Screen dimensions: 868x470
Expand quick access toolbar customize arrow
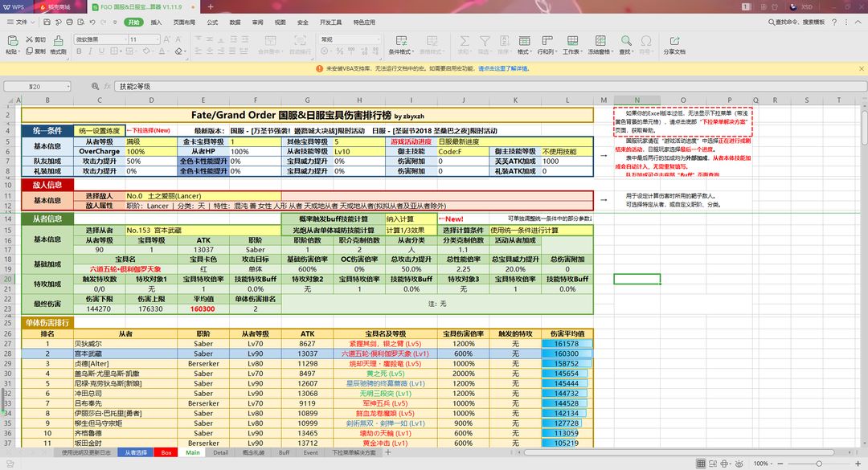click(115, 22)
